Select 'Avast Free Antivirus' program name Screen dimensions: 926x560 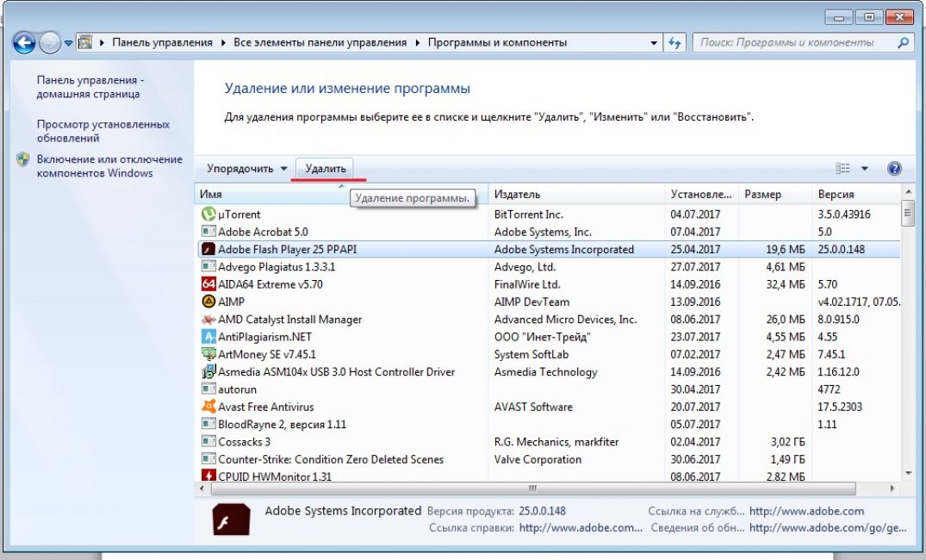[266, 407]
